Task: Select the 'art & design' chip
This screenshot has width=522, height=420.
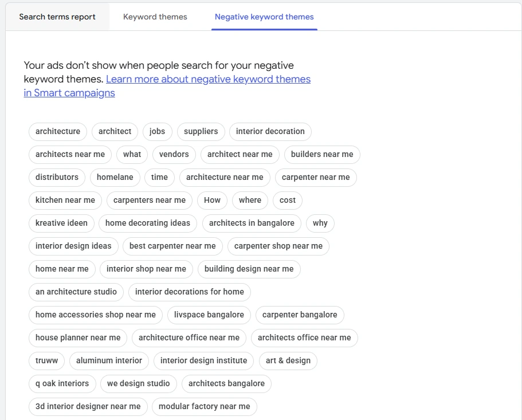Action: (x=288, y=361)
